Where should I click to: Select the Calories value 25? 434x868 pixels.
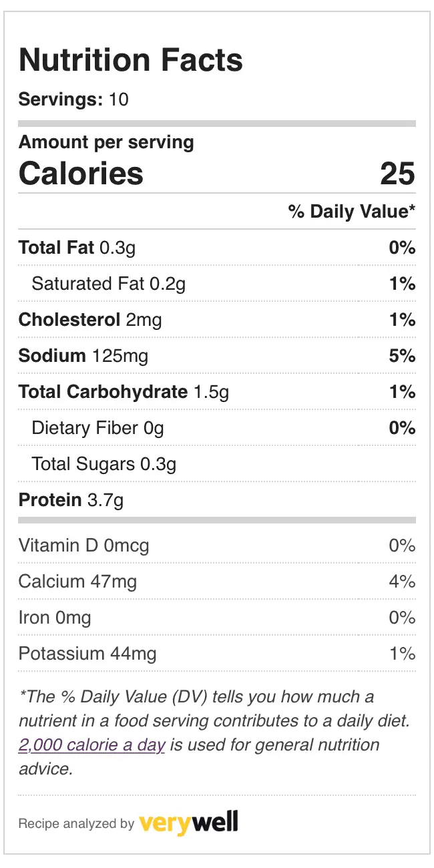[x=398, y=174]
